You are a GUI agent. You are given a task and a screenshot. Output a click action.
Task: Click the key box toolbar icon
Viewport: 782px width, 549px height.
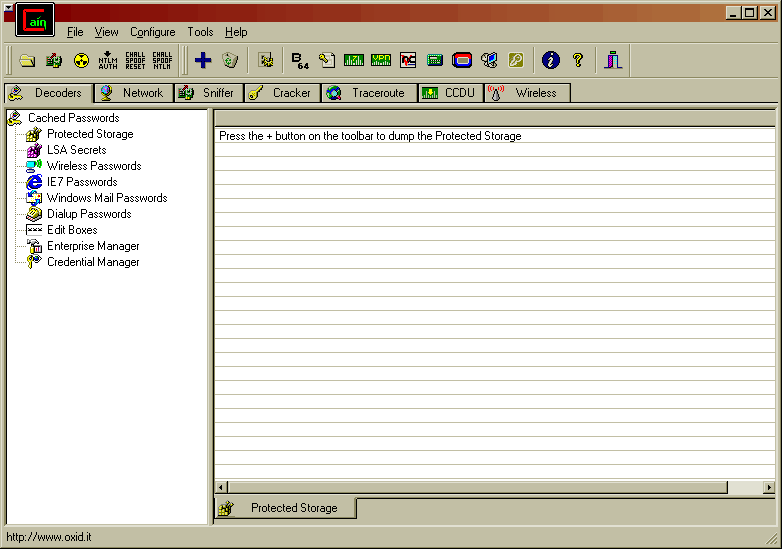516,61
